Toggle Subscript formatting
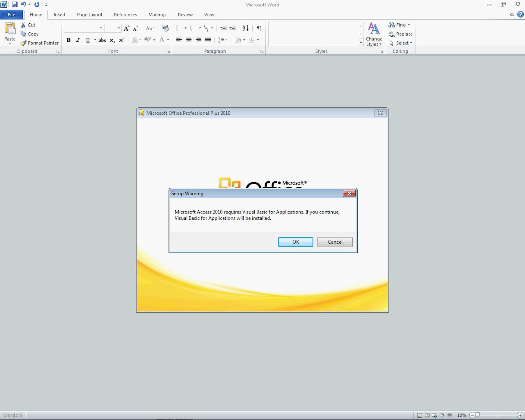525x420 pixels. (x=112, y=40)
